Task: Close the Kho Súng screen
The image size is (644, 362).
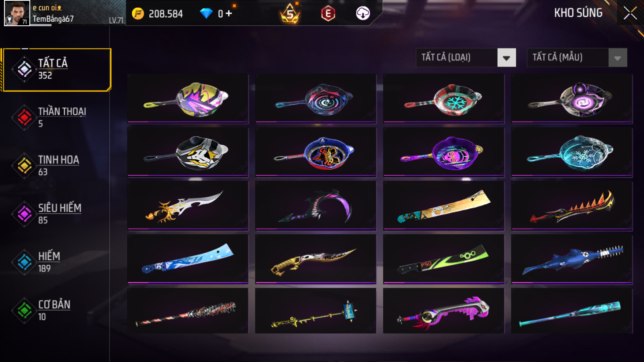Action: pos(630,13)
